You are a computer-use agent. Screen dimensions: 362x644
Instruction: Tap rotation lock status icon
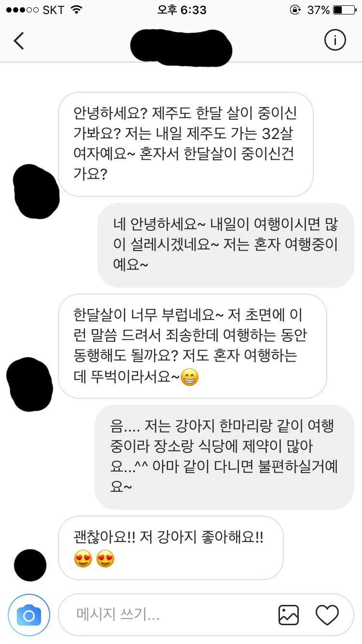coord(294,10)
